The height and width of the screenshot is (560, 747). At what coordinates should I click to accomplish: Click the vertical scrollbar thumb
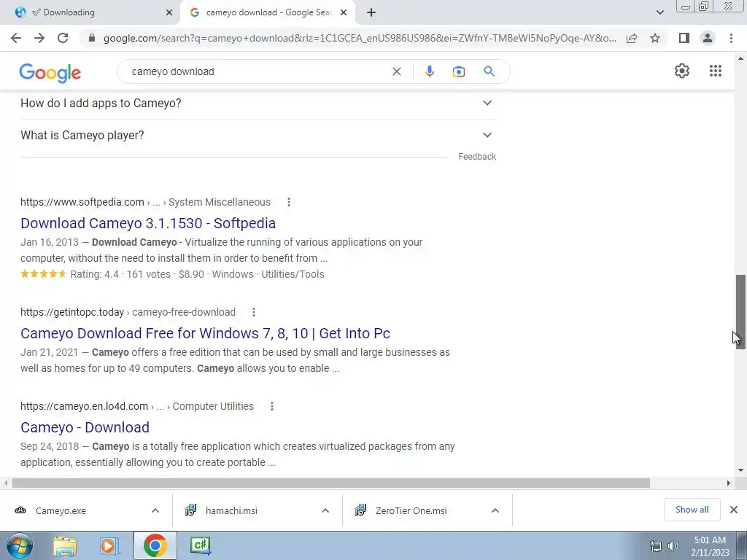(740, 312)
